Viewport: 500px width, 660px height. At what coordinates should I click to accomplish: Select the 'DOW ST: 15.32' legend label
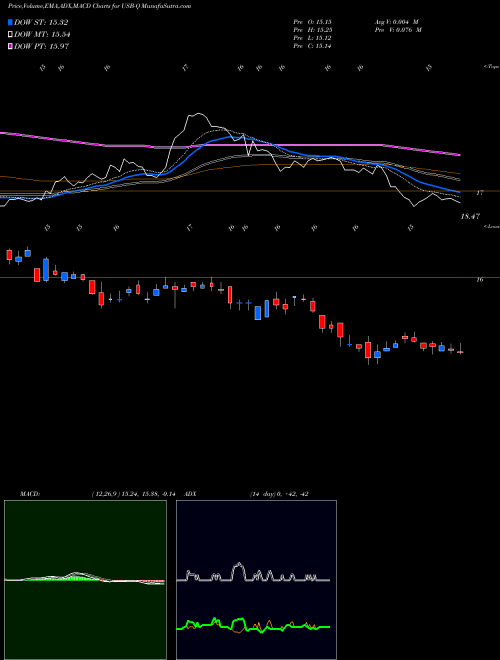41,23
